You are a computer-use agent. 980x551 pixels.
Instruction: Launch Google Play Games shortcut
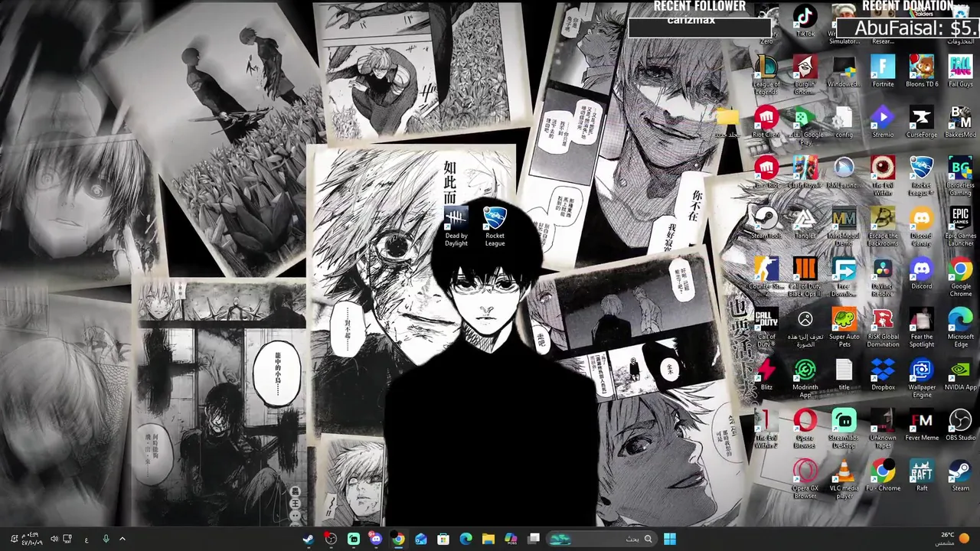point(805,126)
